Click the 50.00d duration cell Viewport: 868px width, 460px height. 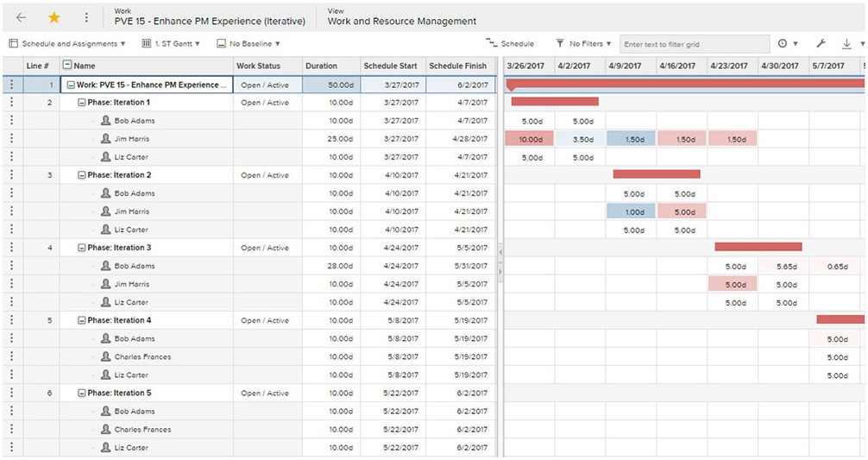coord(331,85)
